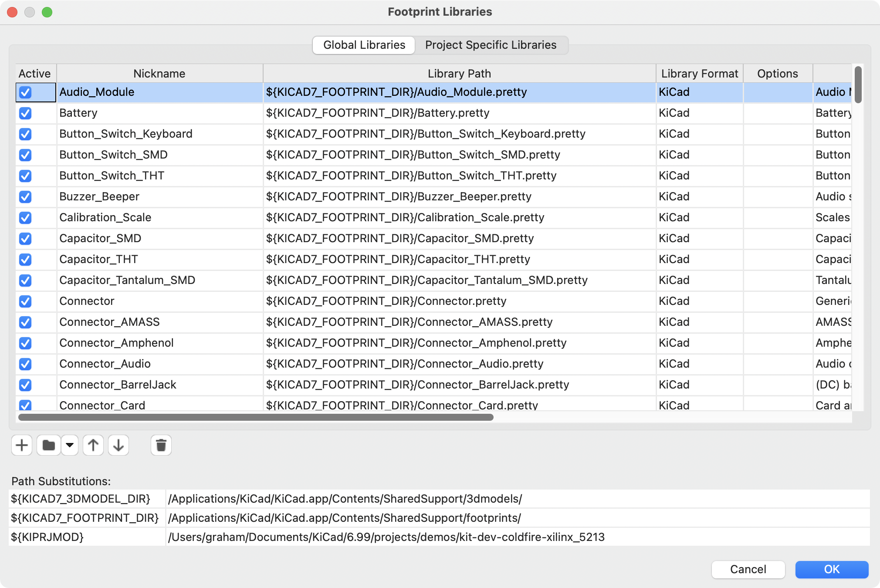The image size is (880, 588).
Task: Click the Library Format column header
Action: pos(700,74)
